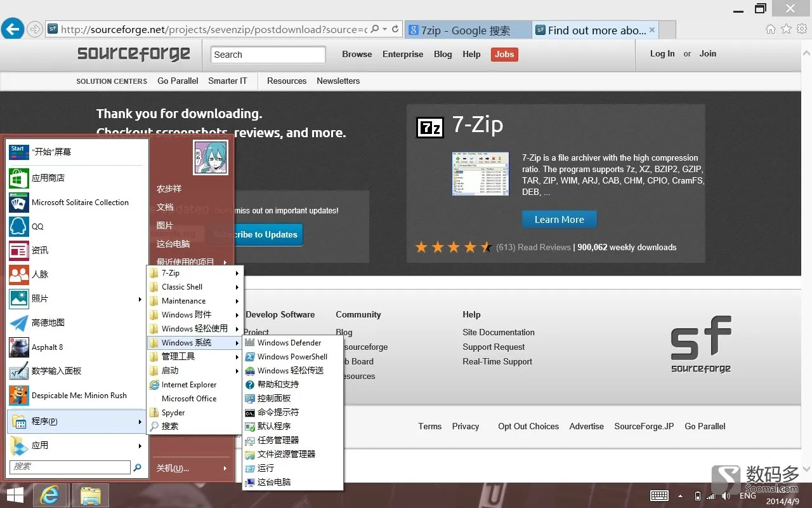Open the Start screen entry icon
Image resolution: width=812 pixels, height=508 pixels.
(x=19, y=152)
